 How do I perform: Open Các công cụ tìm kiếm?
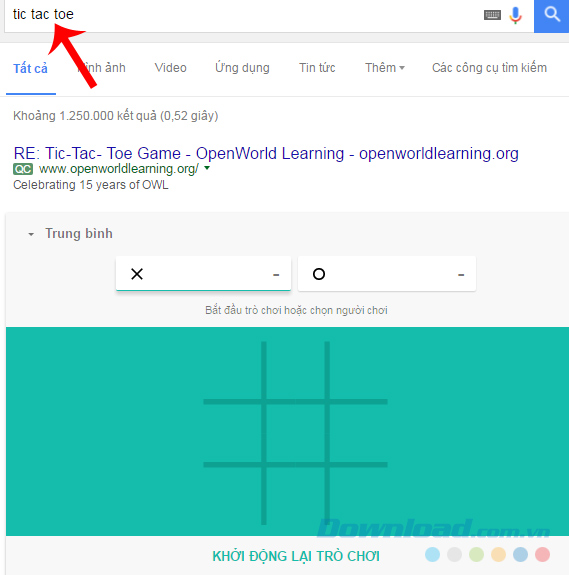click(x=489, y=68)
